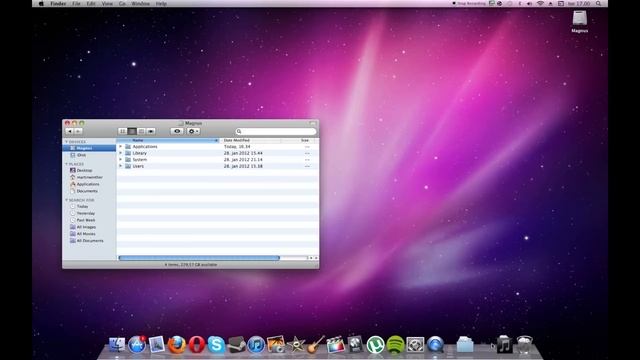Open the home folder in the Places sidebar
The image size is (640, 360).
[x=89, y=177]
